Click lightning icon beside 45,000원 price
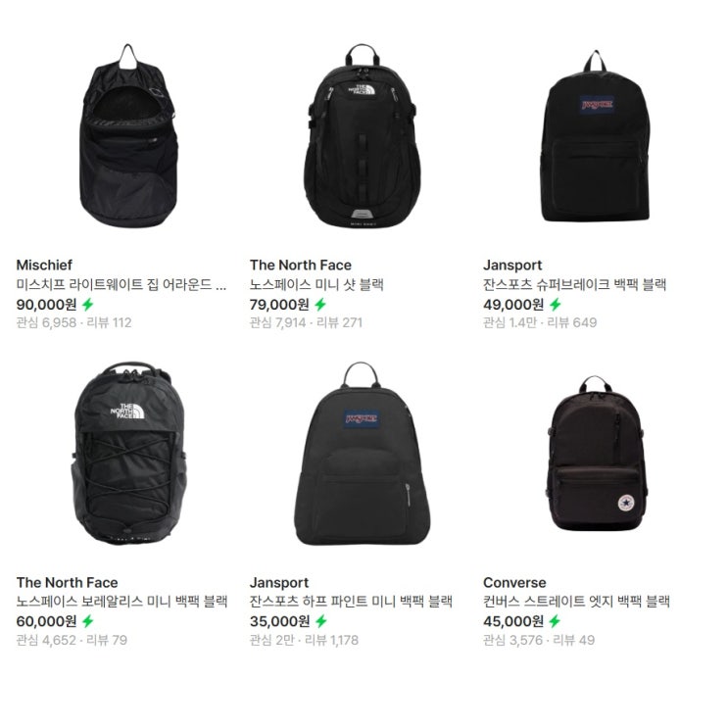The image size is (728, 728). coord(555,621)
